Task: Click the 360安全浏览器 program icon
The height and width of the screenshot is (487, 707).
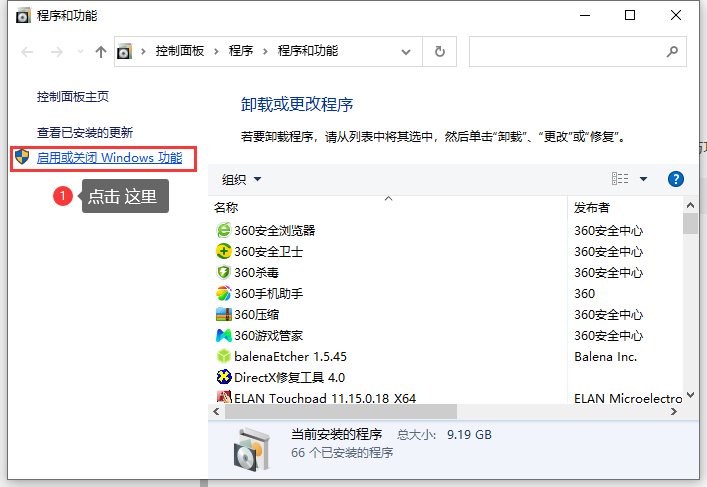Action: [x=224, y=230]
